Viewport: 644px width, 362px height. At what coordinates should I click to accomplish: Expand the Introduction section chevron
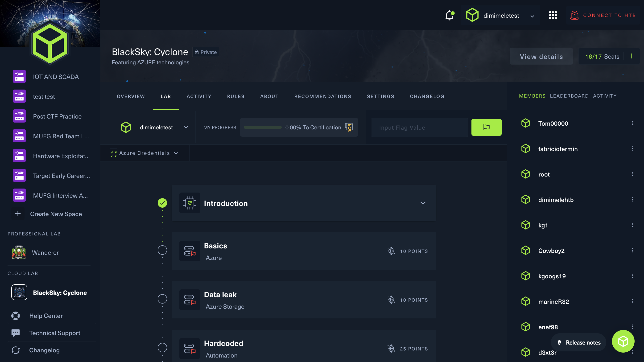[x=423, y=203]
